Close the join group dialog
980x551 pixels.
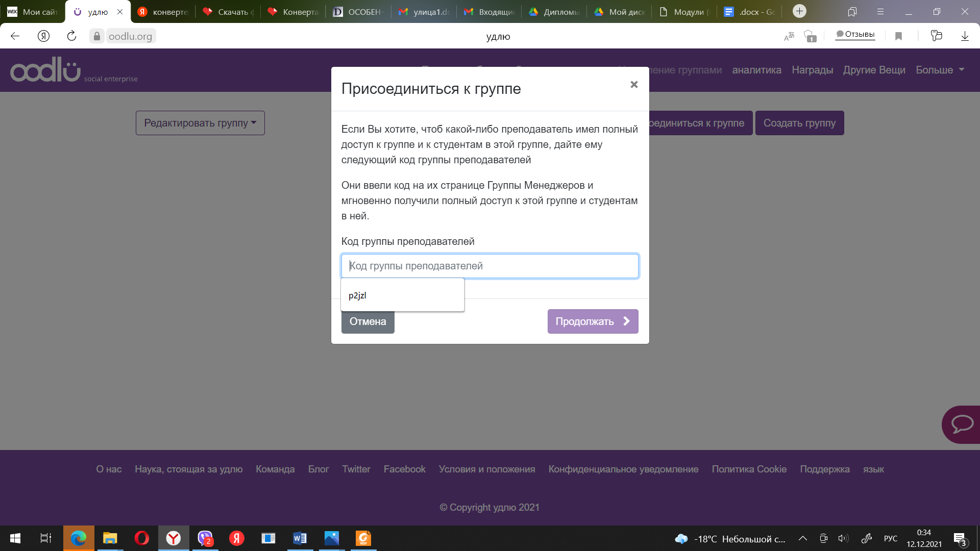[634, 84]
